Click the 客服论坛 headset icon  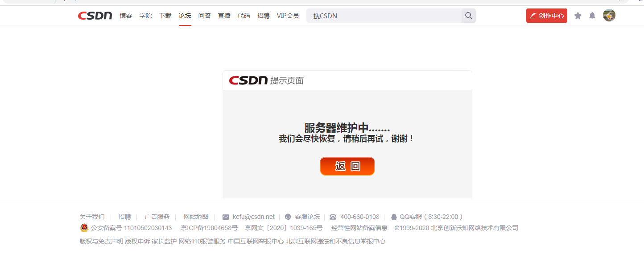288,217
